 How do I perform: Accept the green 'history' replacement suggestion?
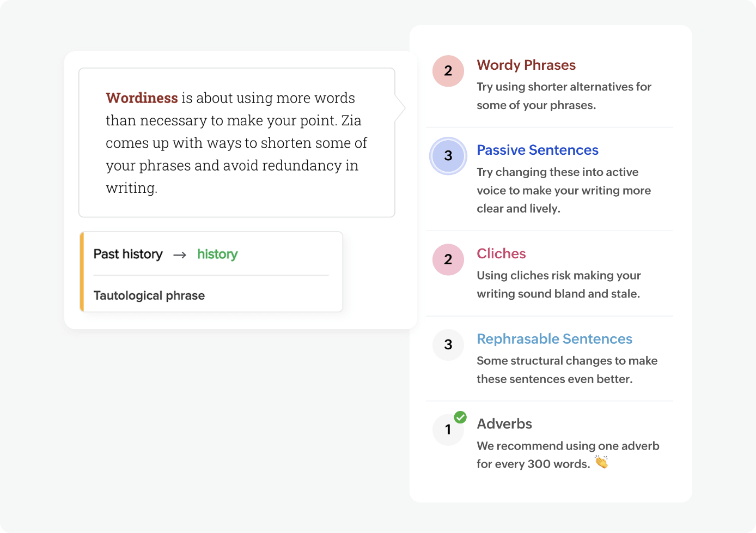pyautogui.click(x=217, y=255)
